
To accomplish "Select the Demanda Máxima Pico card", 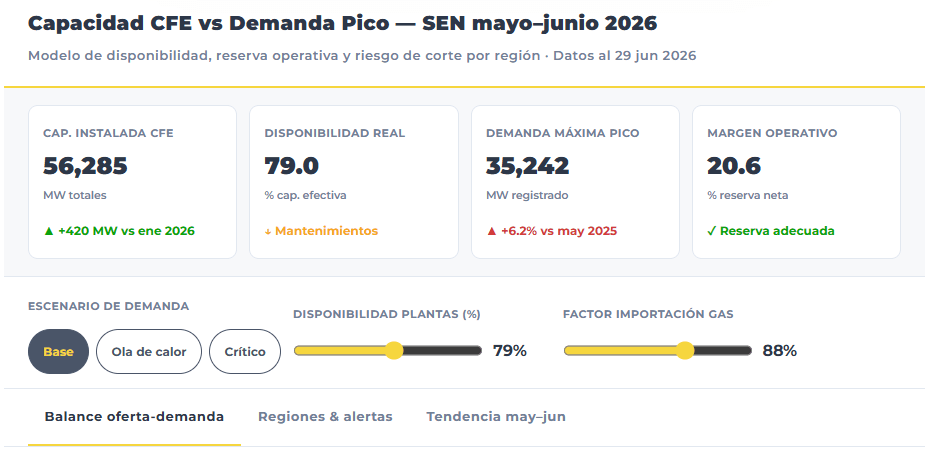I will coord(575,182).
